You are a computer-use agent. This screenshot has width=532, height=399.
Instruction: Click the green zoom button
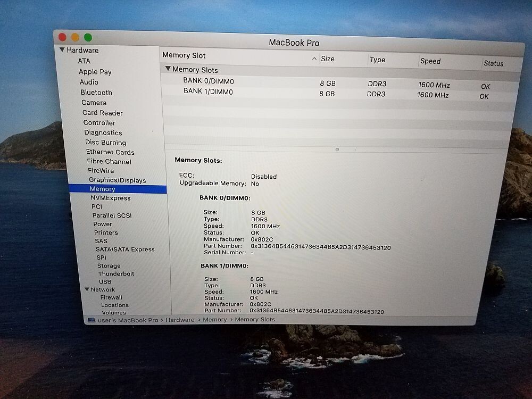(88, 37)
